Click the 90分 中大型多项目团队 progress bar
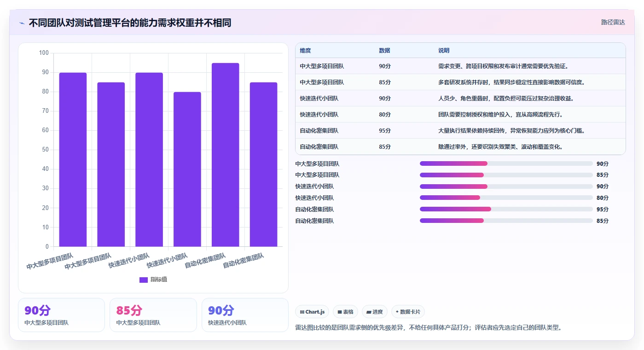This screenshot has height=350, width=644. (506, 163)
